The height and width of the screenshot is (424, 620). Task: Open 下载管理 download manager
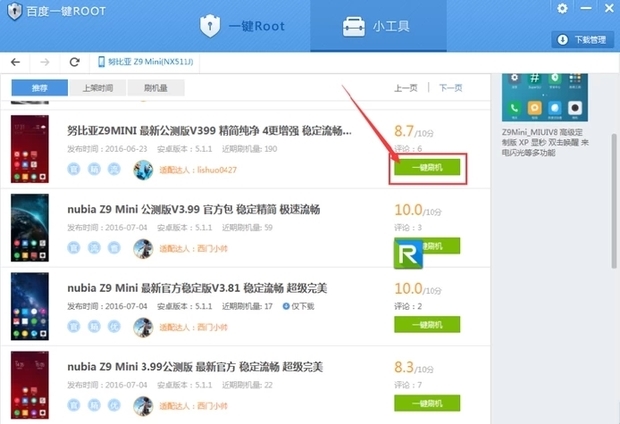tap(582, 40)
